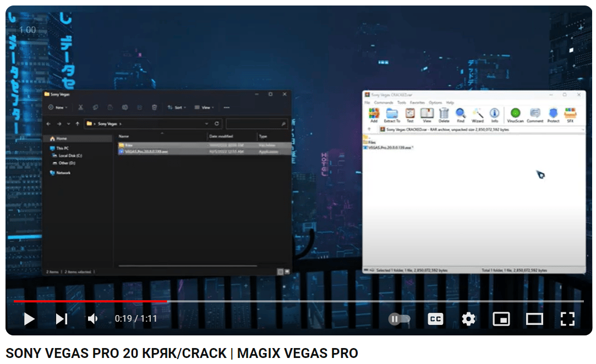This screenshot has width=596, height=364.
Task: Go back in File Explorer
Action: [x=48, y=124]
